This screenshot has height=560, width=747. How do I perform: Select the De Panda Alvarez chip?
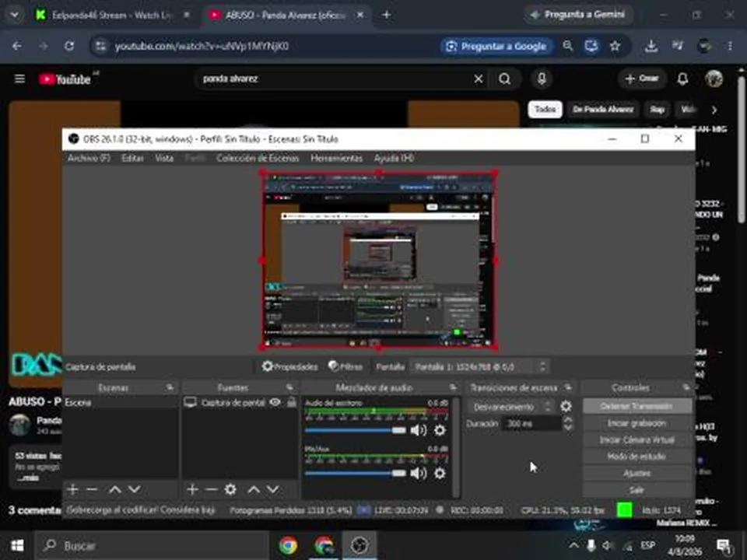[x=603, y=110]
